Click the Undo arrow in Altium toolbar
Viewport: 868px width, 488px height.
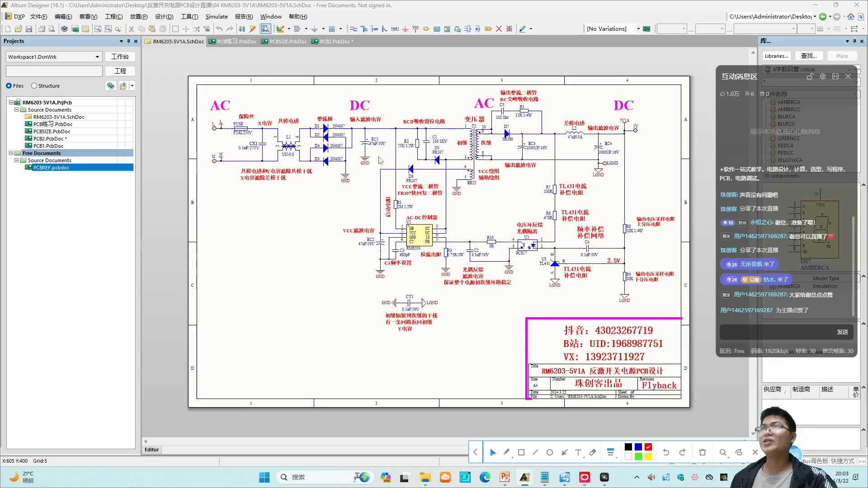219,29
